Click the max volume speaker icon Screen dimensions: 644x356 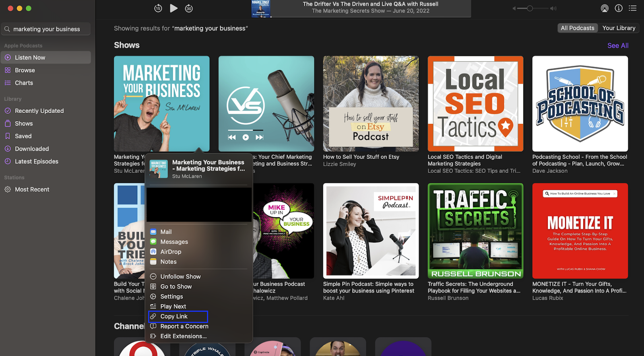click(553, 8)
